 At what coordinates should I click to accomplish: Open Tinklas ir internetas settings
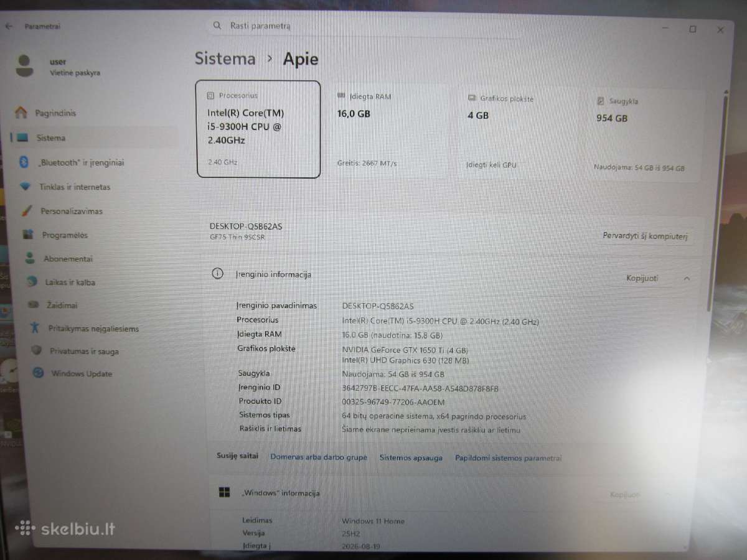pyautogui.click(x=74, y=187)
